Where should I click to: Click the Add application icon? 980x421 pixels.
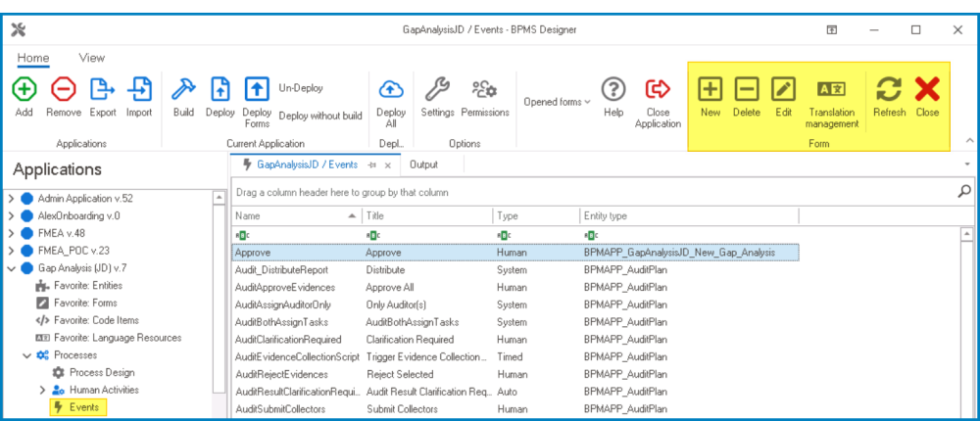click(24, 89)
